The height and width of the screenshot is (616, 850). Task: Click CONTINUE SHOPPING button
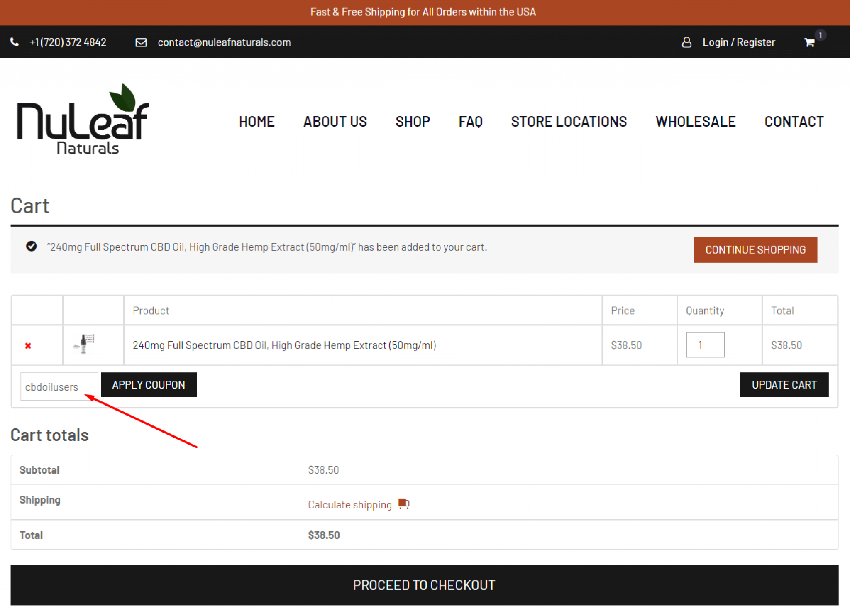[755, 249]
